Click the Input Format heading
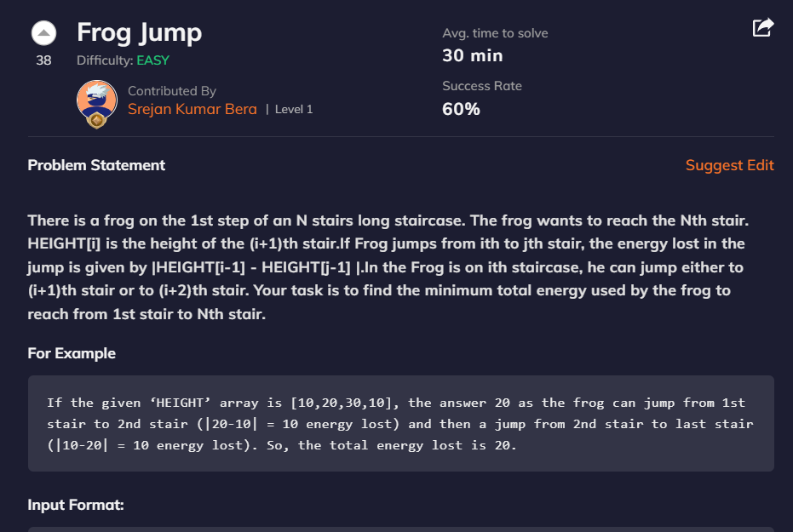The width and height of the screenshot is (793, 532). (76, 505)
